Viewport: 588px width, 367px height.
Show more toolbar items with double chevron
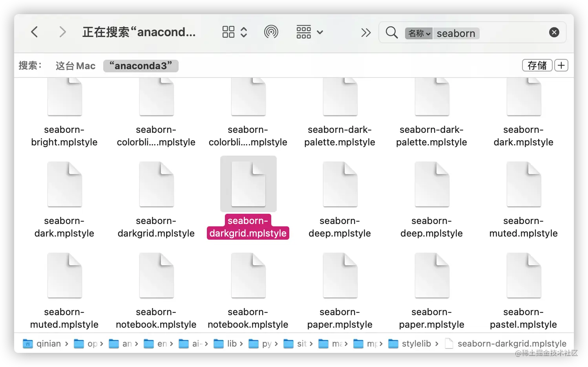click(366, 32)
